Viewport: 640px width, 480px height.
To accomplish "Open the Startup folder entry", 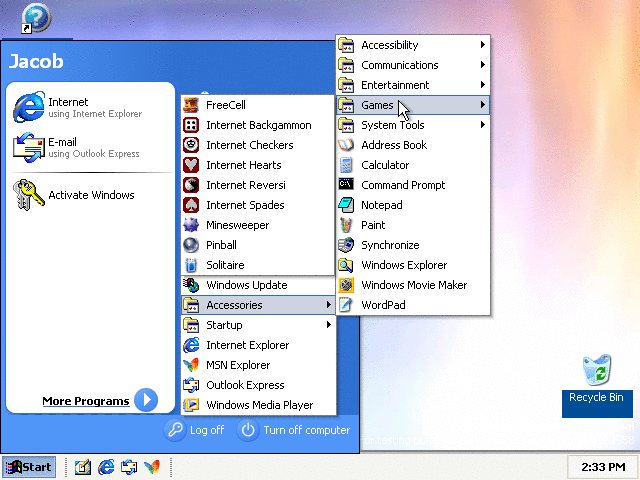I will click(258, 325).
